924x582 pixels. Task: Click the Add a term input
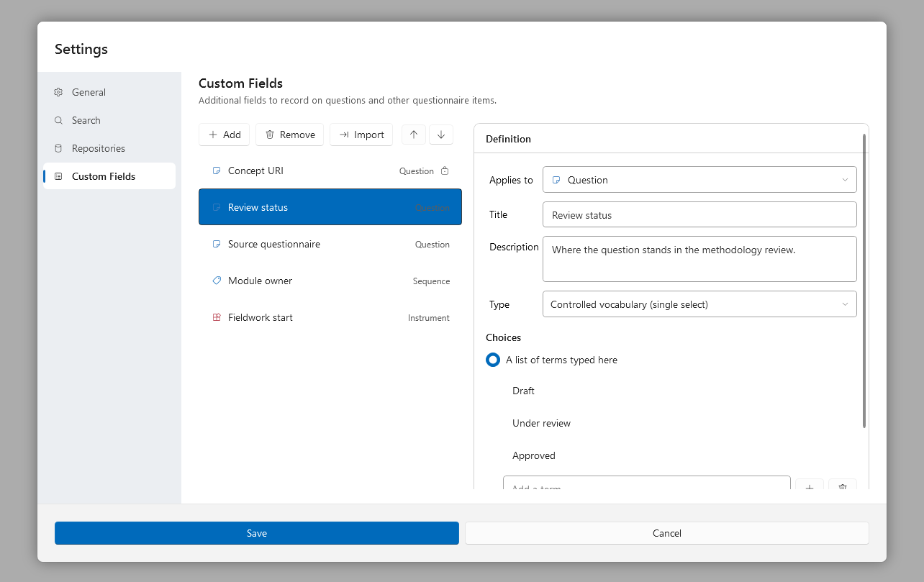tap(646, 483)
